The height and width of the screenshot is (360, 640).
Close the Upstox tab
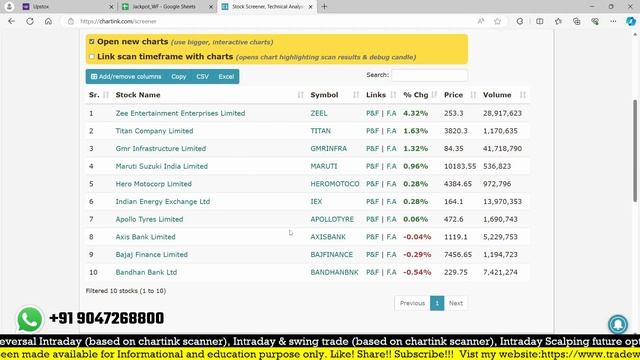click(111, 7)
